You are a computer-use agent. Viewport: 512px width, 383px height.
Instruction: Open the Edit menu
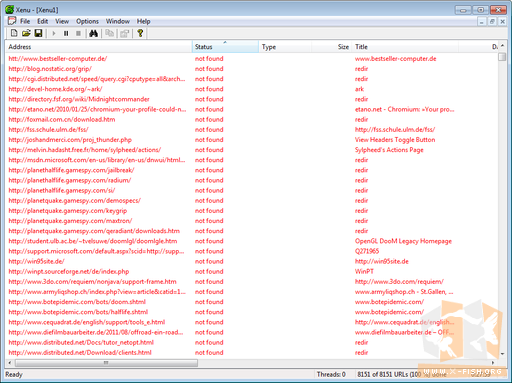click(x=42, y=21)
